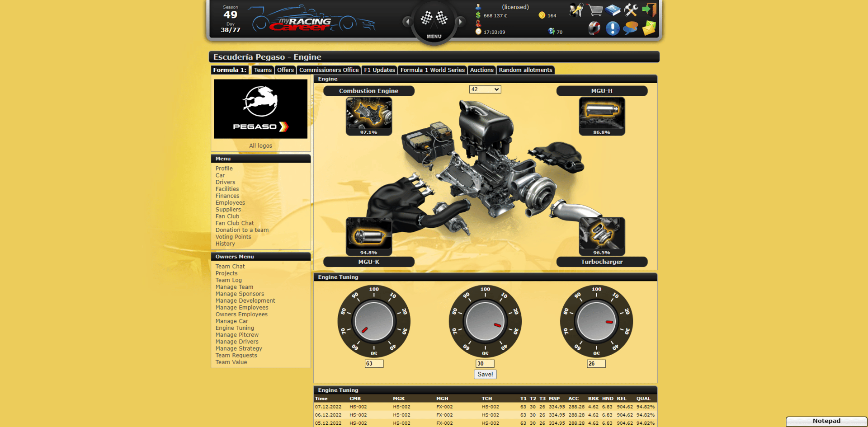Click the logout door icon
The height and width of the screenshot is (427, 868).
click(x=649, y=10)
